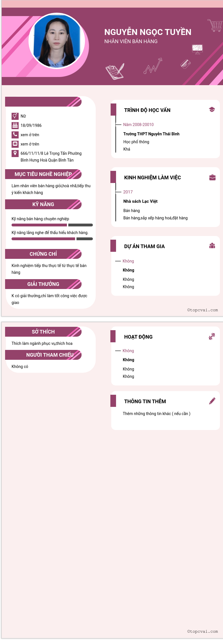Click the Kỹ năng lắng nghe skill bar
The width and height of the screenshot is (223, 644).
(52, 239)
